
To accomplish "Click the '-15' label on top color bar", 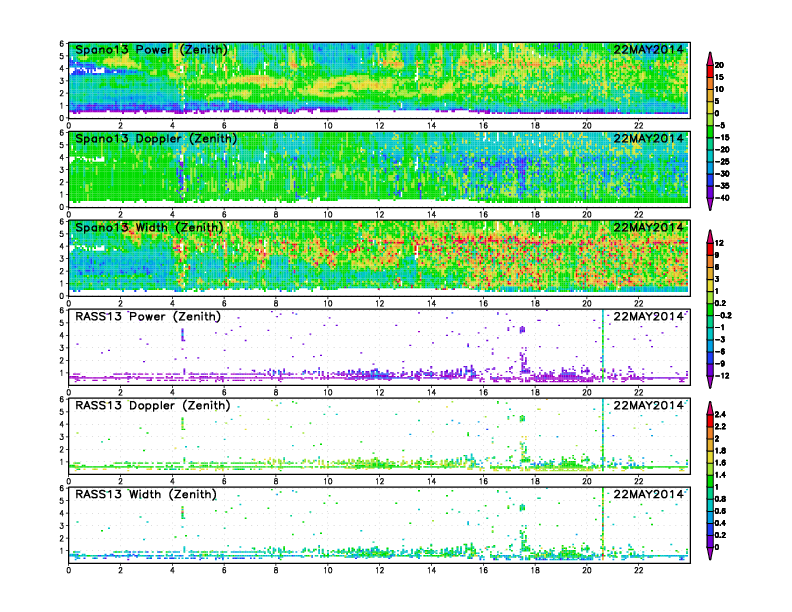I will pyautogui.click(x=722, y=137).
